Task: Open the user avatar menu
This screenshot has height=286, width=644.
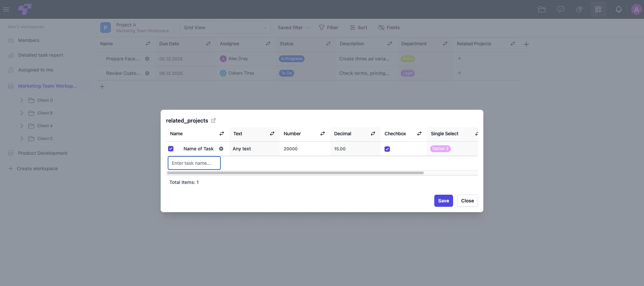Action: [x=637, y=9]
